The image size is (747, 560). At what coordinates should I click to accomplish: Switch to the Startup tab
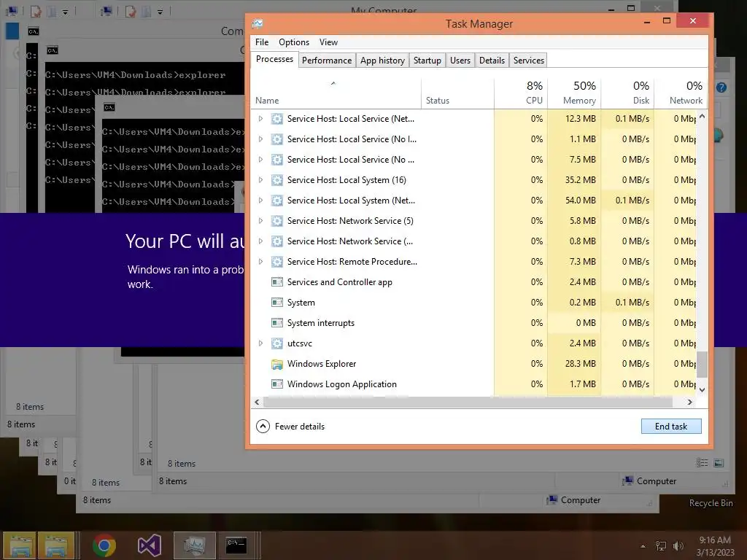tap(427, 61)
